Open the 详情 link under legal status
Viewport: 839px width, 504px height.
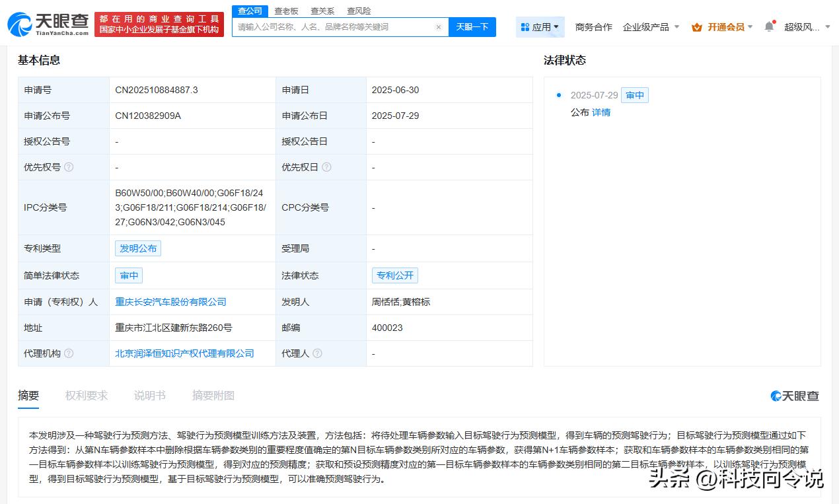(x=601, y=112)
